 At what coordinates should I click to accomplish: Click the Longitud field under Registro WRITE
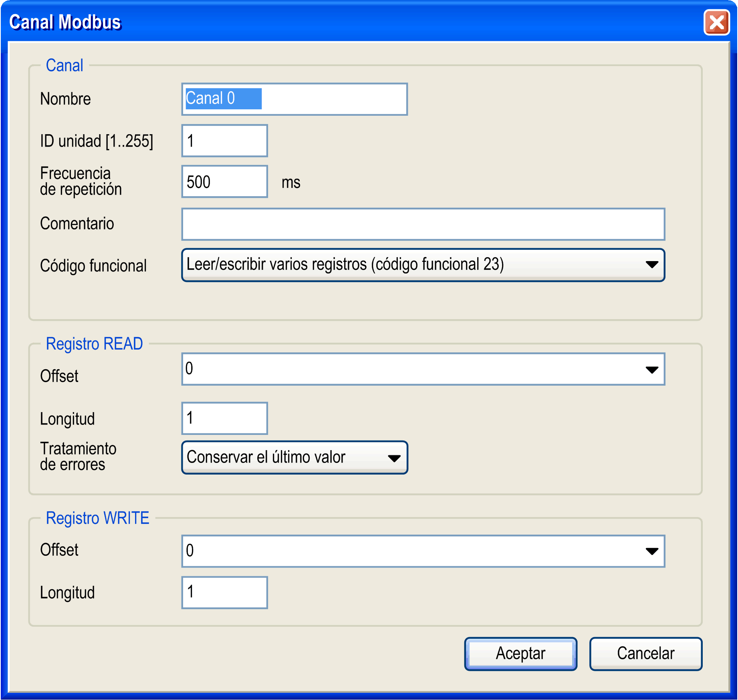pyautogui.click(x=224, y=592)
